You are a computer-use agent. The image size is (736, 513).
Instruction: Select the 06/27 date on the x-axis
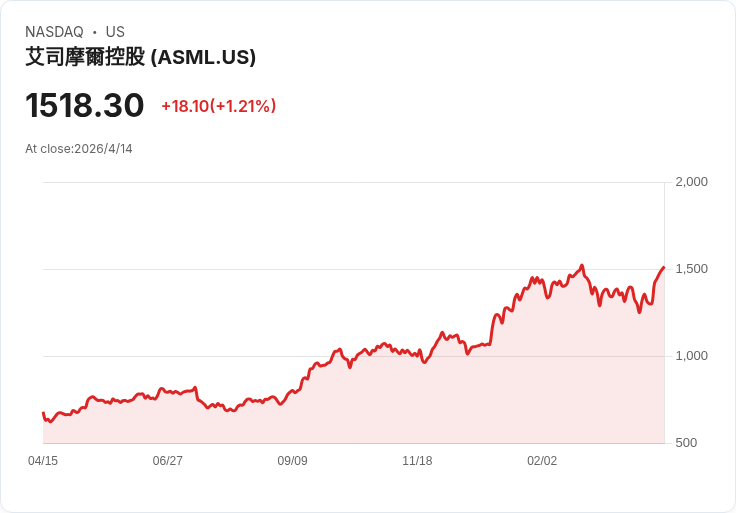tap(168, 461)
